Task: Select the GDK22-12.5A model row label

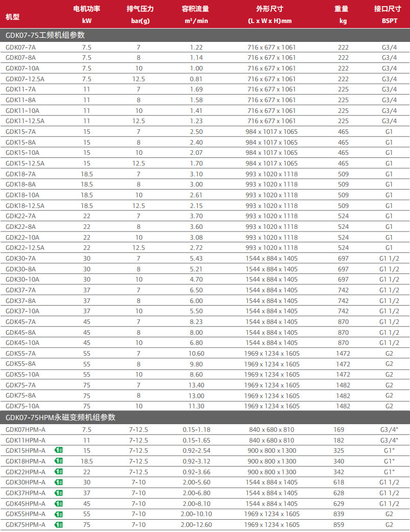Action: point(25,248)
